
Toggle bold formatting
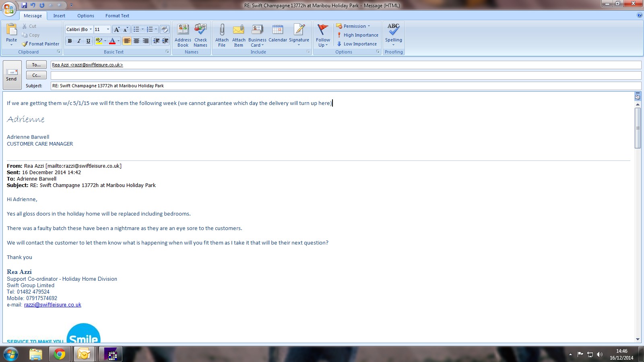coord(70,41)
